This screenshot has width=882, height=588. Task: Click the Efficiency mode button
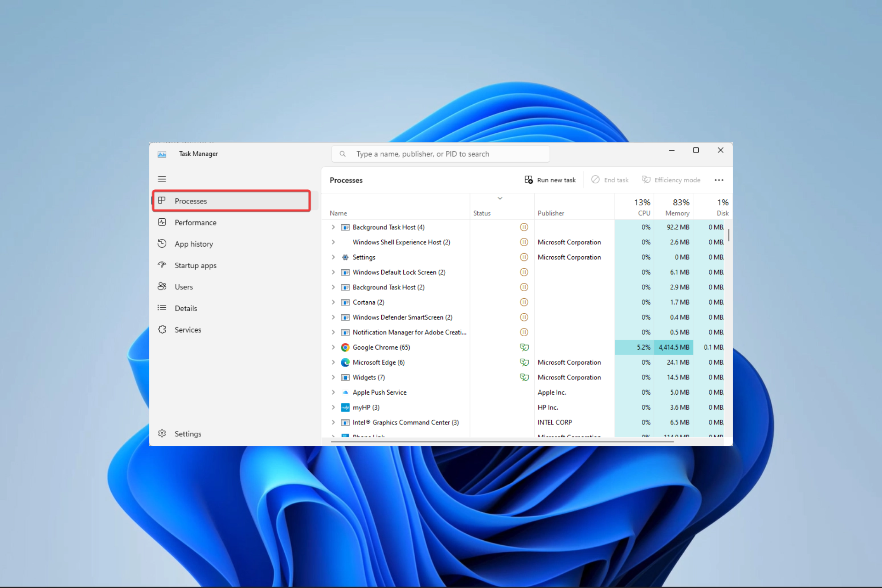click(671, 180)
